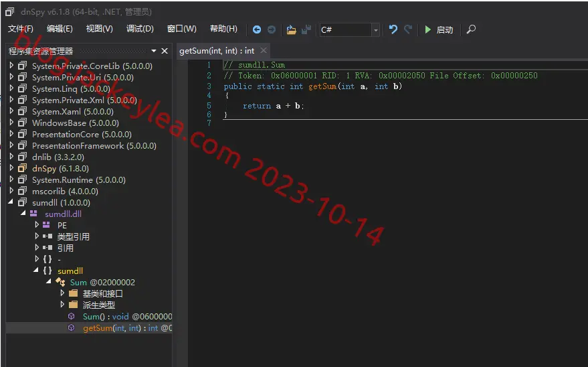Image resolution: width=588 pixels, height=367 pixels.
Task: Collapse the sumdll (1.0.0.0) assembly node
Action: point(11,202)
